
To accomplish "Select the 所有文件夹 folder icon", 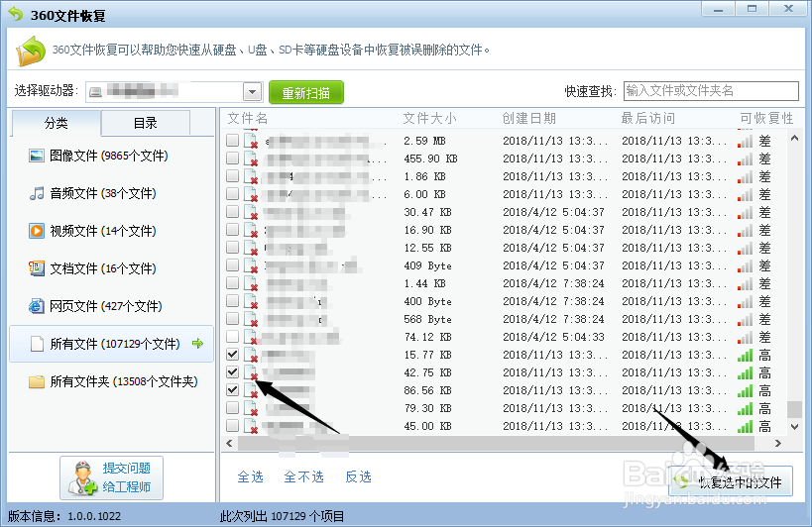I will pos(37,381).
